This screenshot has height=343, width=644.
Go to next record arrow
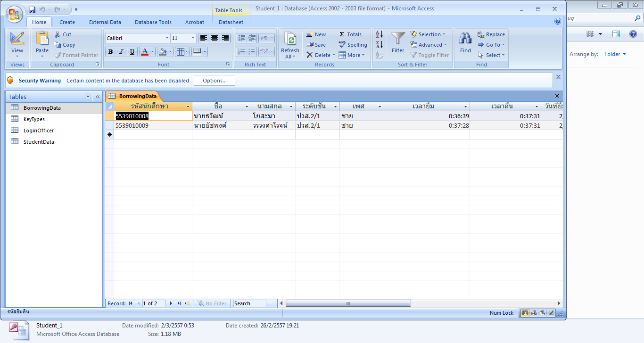point(171,303)
